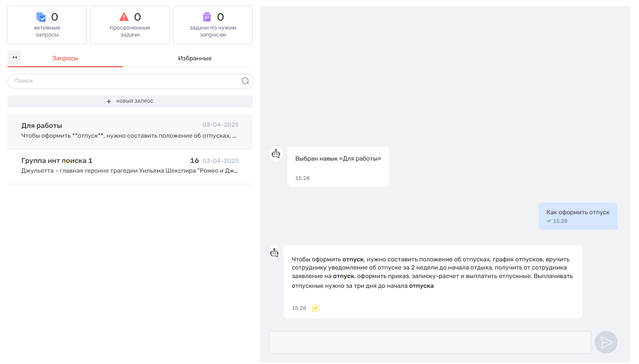Collapse sidebar with double-arrow button

pos(14,58)
